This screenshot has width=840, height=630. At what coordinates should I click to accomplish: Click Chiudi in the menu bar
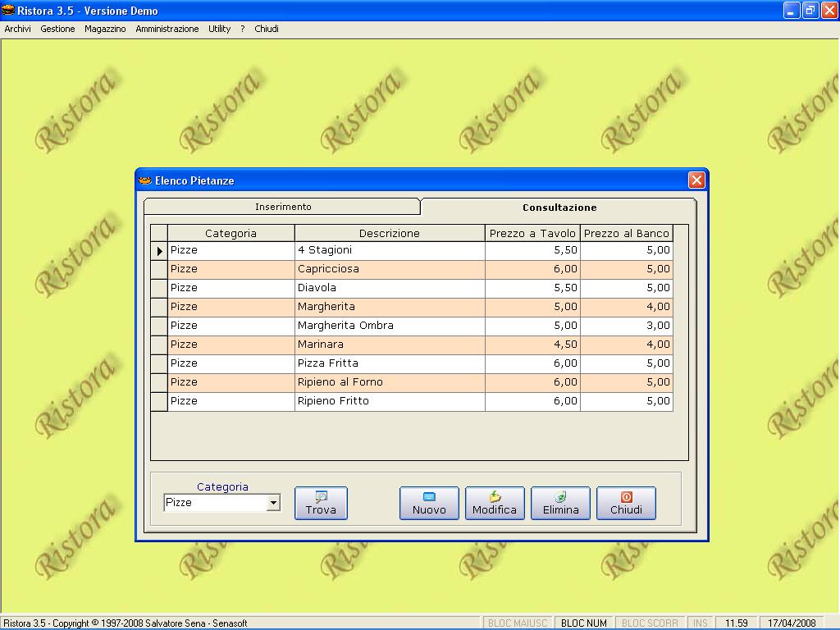click(x=267, y=29)
